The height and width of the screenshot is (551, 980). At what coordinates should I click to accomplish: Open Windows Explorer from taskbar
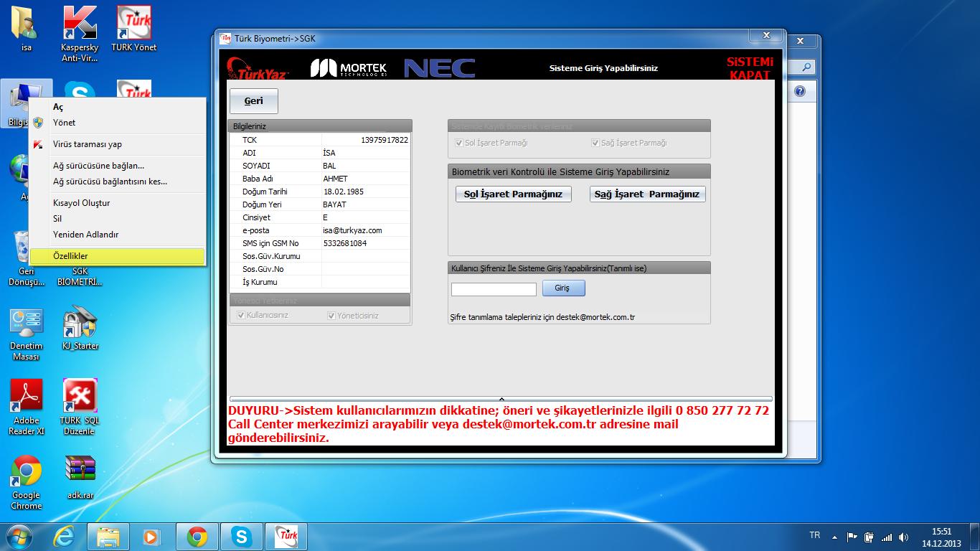click(x=108, y=536)
